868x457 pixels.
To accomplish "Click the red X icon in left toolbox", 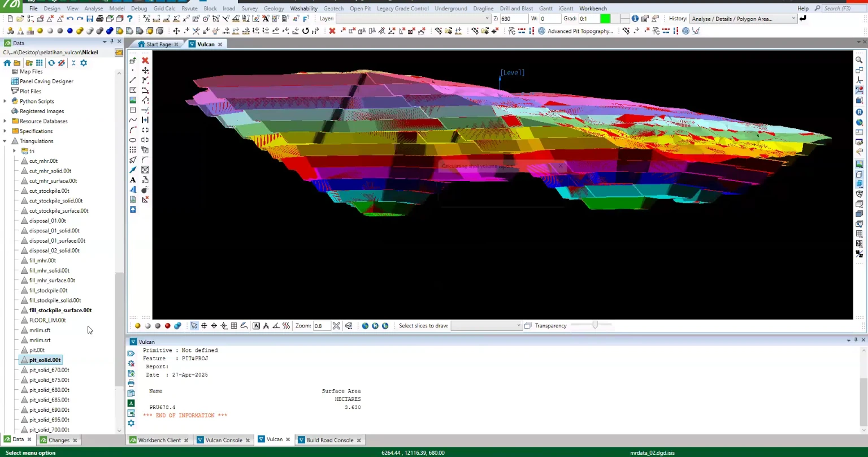I will pyautogui.click(x=145, y=61).
